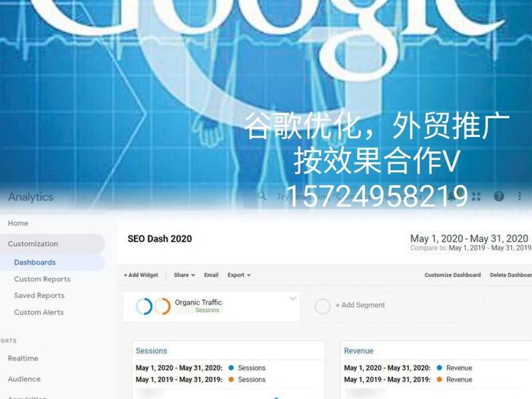
Task: Click the SEO Dash 2020 dashboard title
Action: (160, 239)
